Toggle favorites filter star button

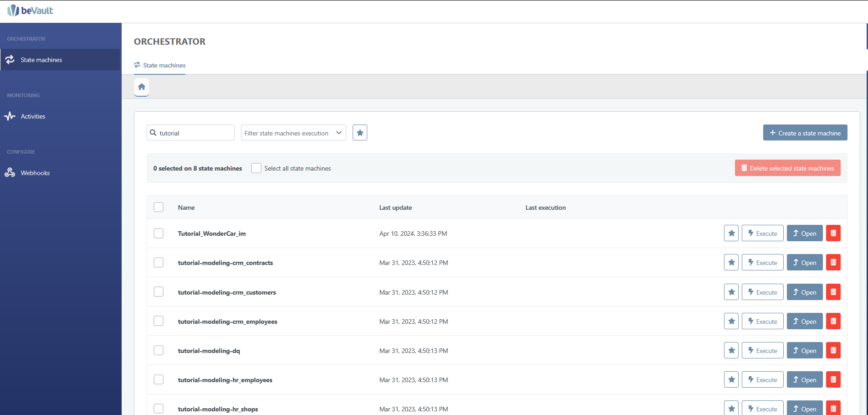coord(360,133)
